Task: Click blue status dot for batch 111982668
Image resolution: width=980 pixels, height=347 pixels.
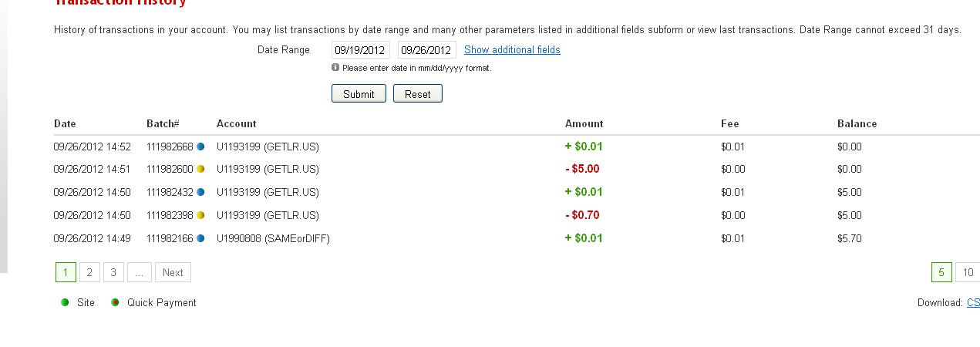Action: click(x=200, y=147)
